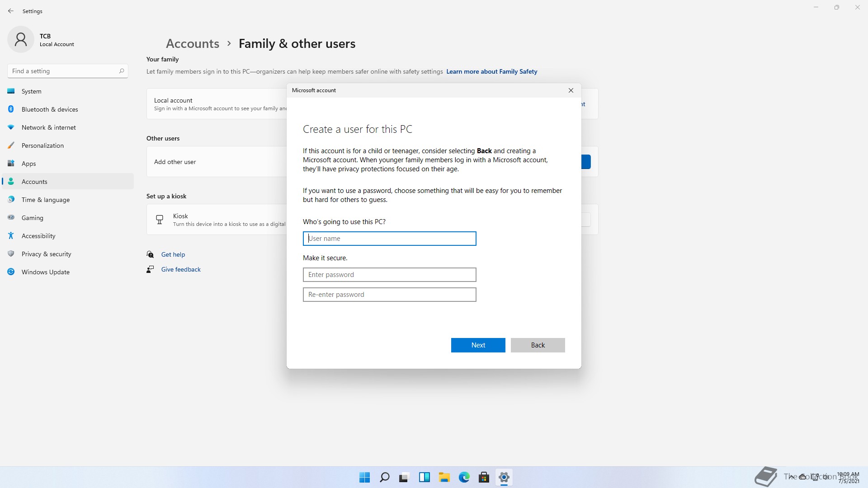Open Personalization settings page
The height and width of the screenshot is (488, 868).
click(68, 145)
